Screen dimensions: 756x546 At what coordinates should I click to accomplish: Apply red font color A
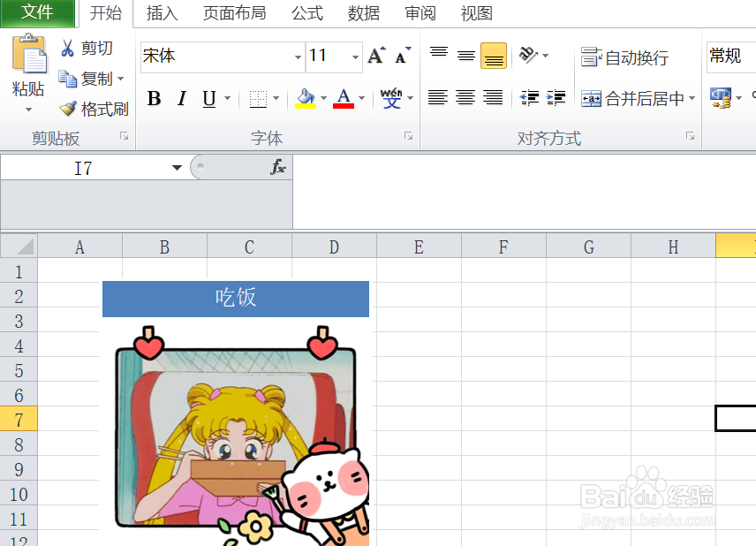click(344, 98)
